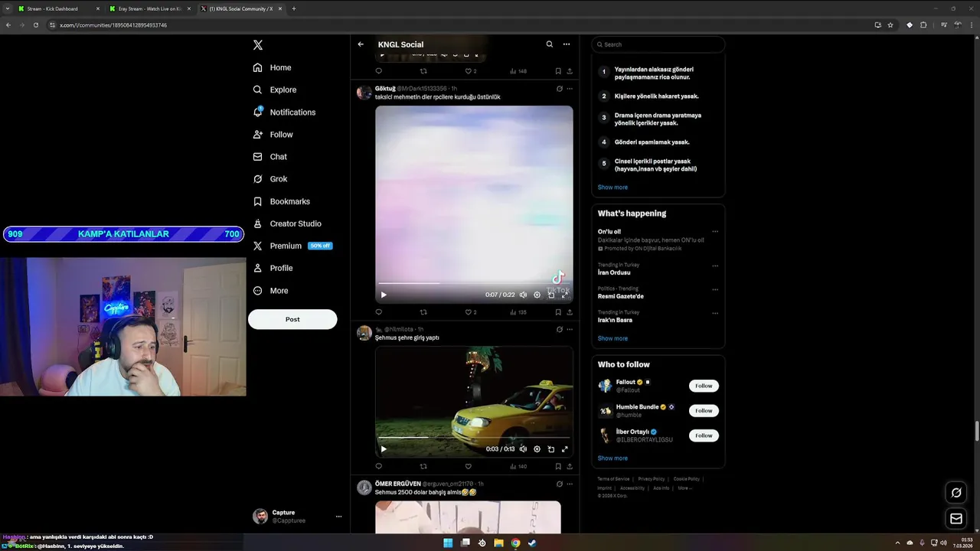Open Windows Start menu in taskbar
Viewport: 980px width, 551px height.
click(x=448, y=543)
